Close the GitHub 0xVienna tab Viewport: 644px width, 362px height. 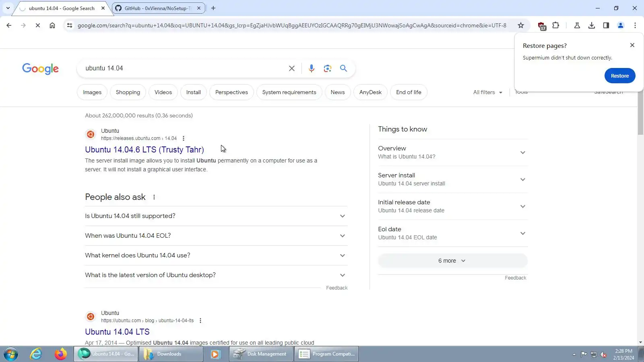199,8
